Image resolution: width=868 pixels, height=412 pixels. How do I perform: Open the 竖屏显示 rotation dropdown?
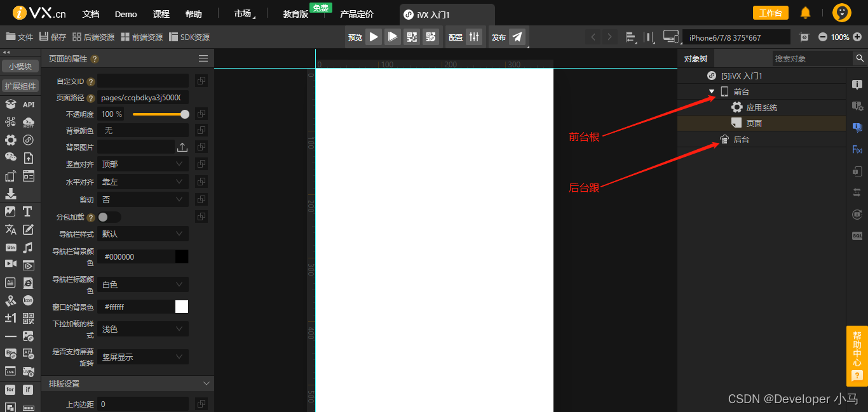pos(143,357)
